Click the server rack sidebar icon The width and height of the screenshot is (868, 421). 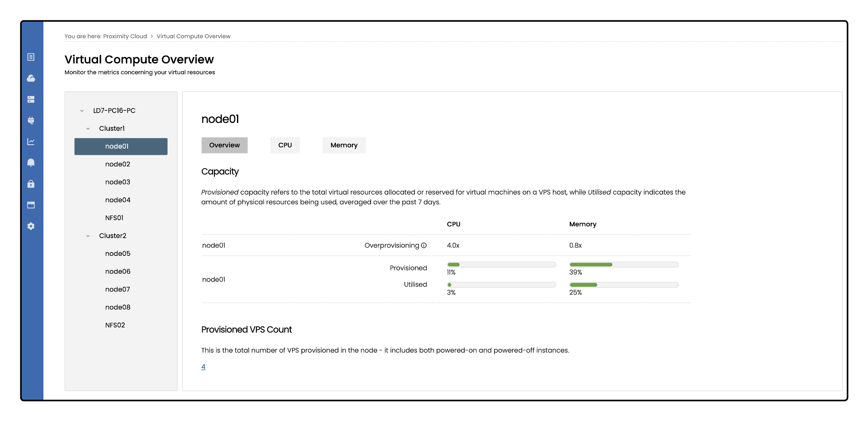pos(31,99)
